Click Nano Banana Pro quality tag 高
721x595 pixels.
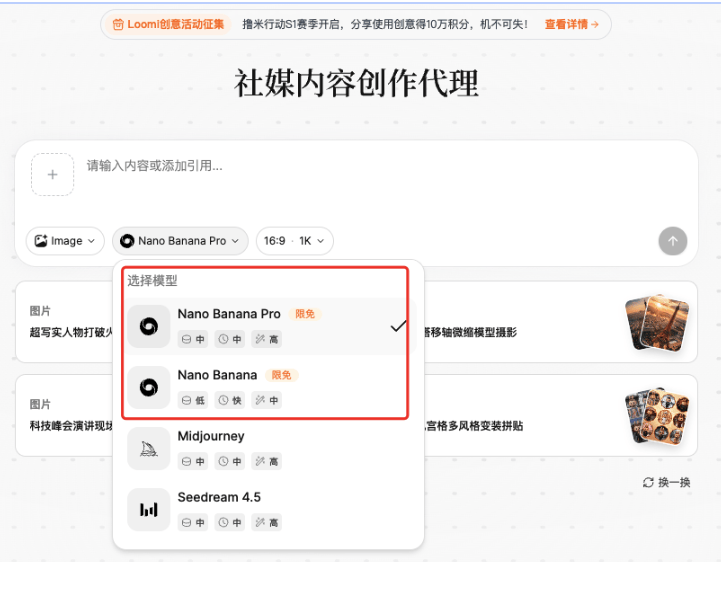(266, 339)
